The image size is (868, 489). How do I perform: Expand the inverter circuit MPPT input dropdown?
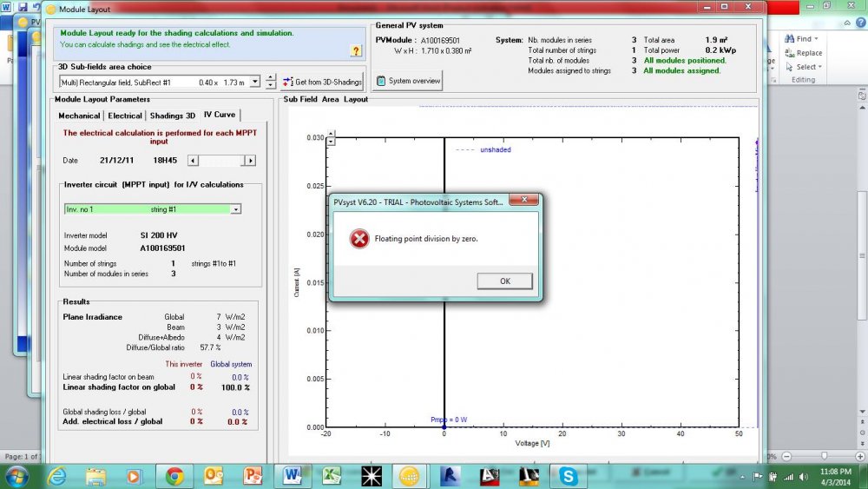pyautogui.click(x=235, y=209)
